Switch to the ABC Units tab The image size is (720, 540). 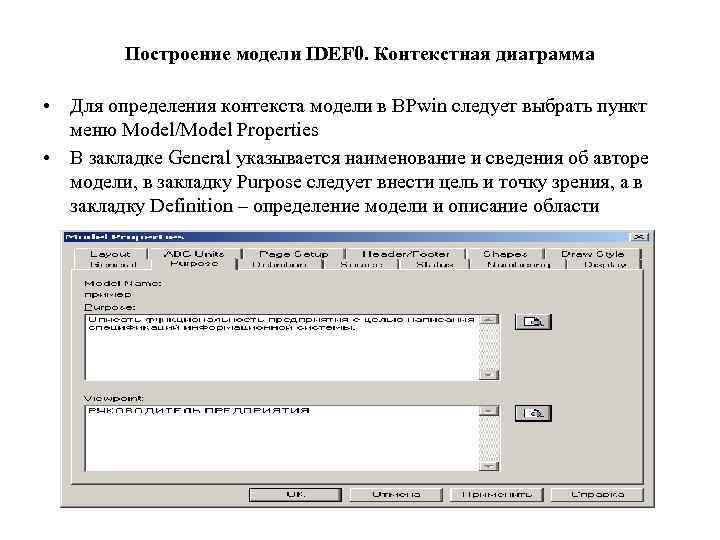click(194, 254)
